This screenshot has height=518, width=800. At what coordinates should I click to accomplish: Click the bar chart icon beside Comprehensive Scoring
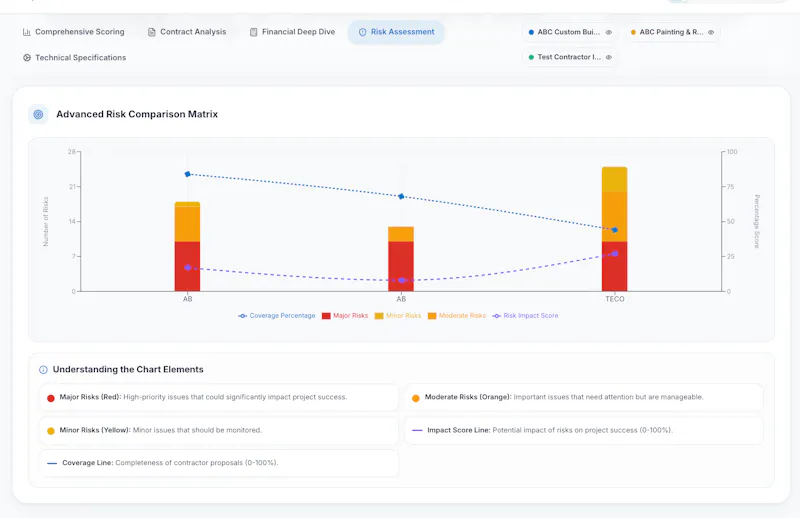click(x=27, y=32)
